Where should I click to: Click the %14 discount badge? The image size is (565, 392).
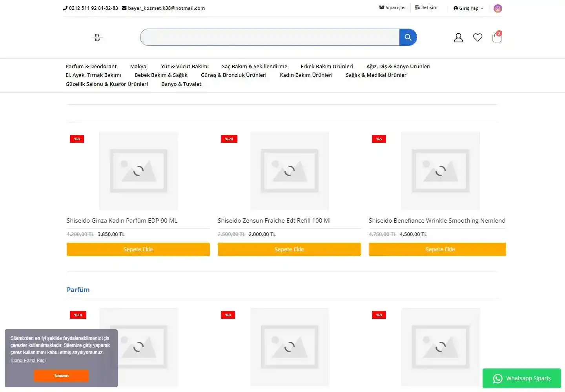point(78,315)
